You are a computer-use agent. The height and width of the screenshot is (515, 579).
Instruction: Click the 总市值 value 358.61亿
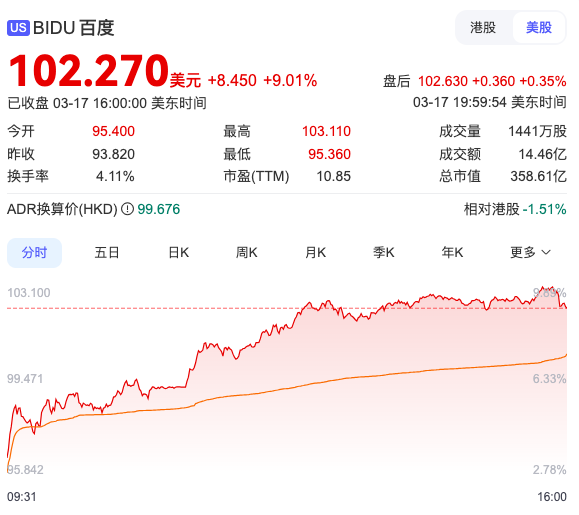(x=538, y=176)
